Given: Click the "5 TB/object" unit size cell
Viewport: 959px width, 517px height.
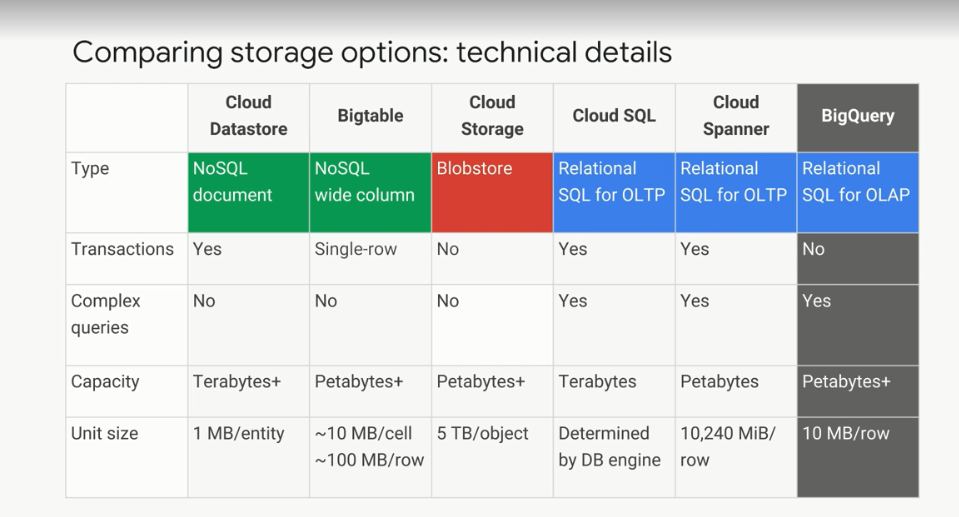Looking at the screenshot, I should click(x=483, y=434).
